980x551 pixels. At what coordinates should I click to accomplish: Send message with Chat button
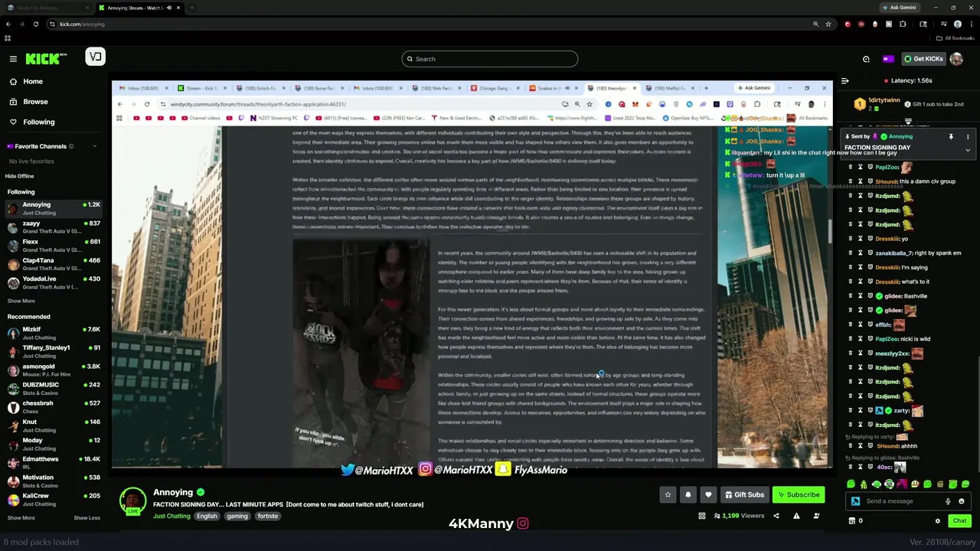[x=959, y=521]
